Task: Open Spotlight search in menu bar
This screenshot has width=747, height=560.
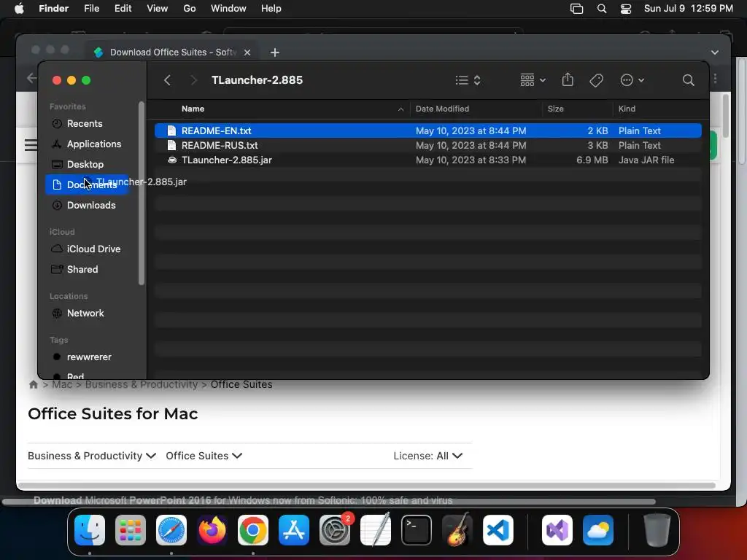Action: pyautogui.click(x=602, y=9)
